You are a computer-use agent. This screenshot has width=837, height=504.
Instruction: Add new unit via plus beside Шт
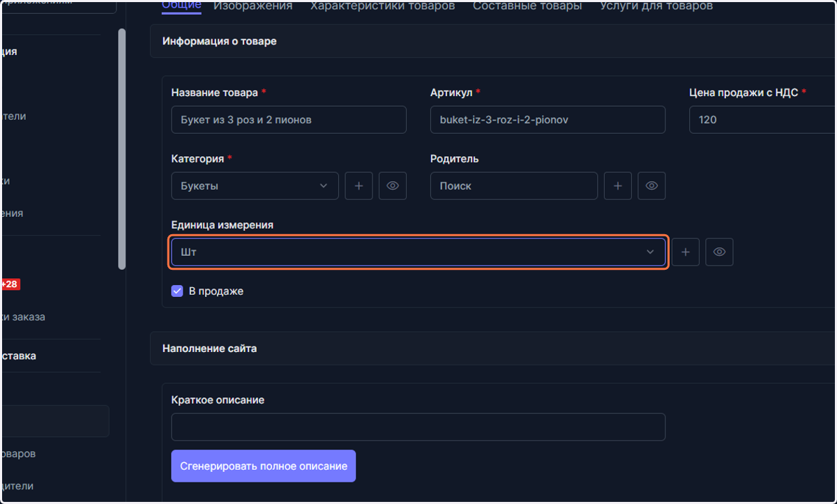pos(686,252)
